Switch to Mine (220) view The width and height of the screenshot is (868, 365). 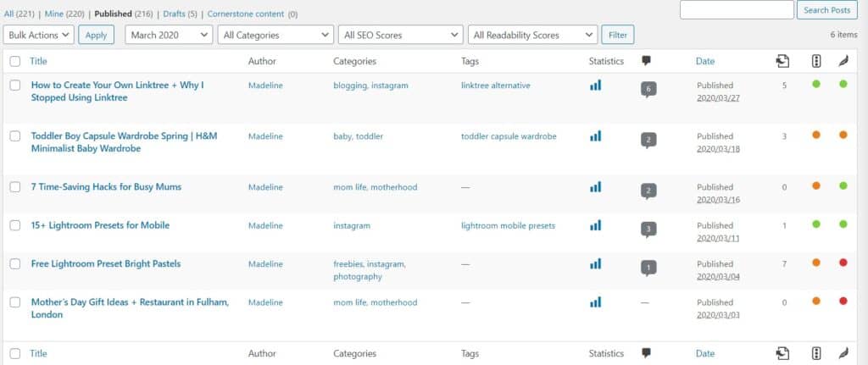(64, 14)
